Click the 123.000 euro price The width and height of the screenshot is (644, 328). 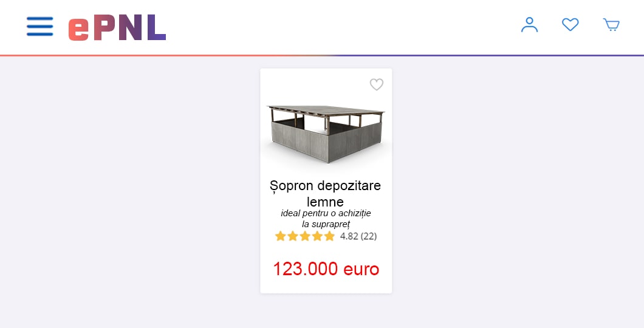[x=326, y=269]
